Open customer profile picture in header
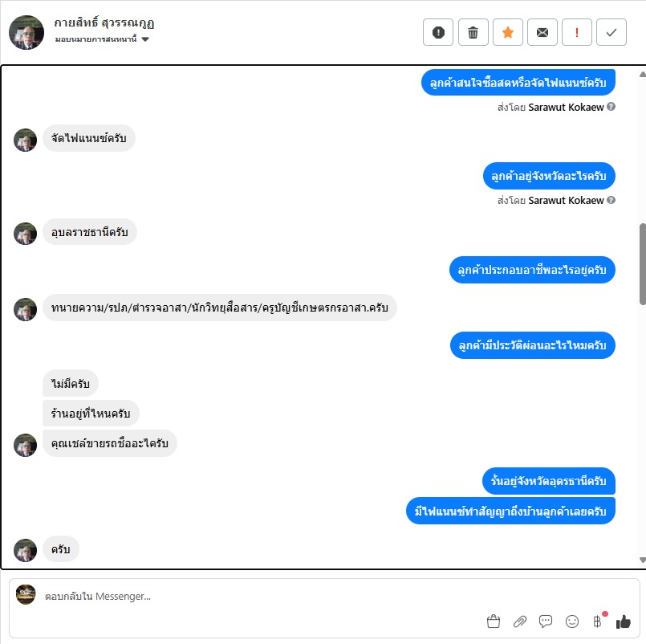This screenshot has height=644, width=646. (x=26, y=33)
